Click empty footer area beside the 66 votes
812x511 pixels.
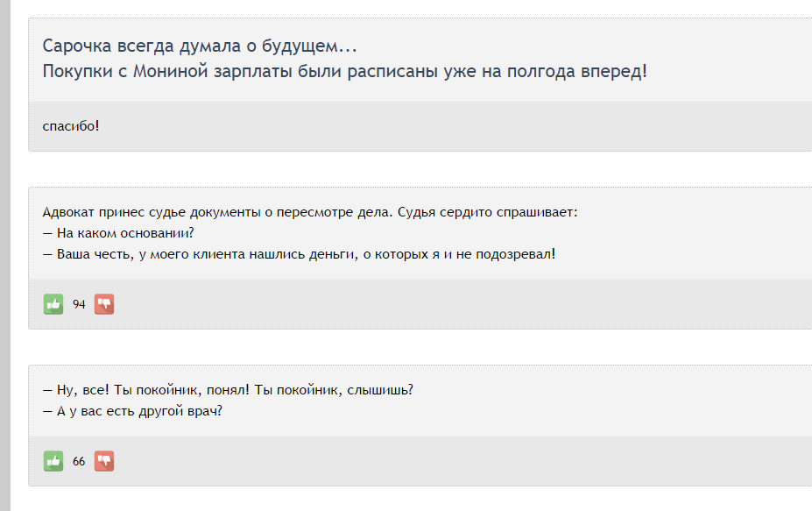pos(438,461)
